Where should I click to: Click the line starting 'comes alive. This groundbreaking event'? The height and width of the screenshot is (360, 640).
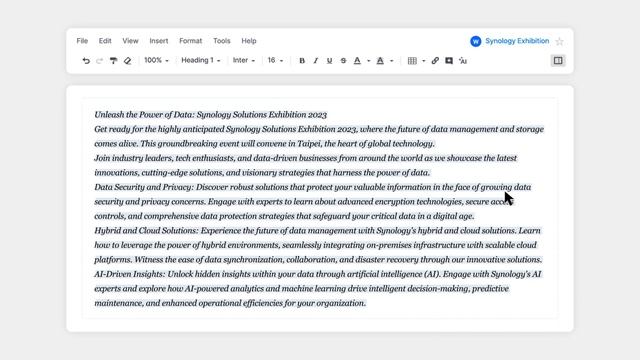pyautogui.click(x=264, y=144)
